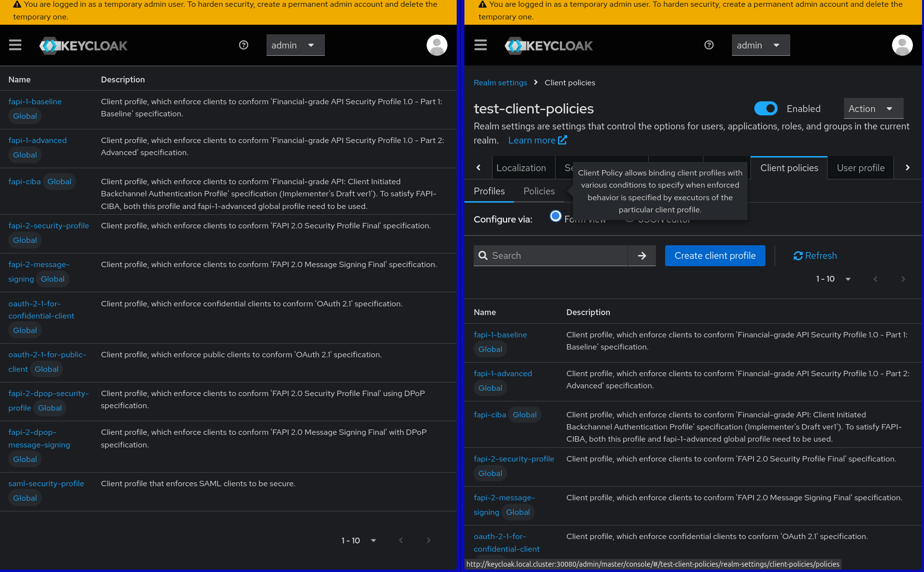Open 1 - 10 pagination dropdown in left window
The height and width of the screenshot is (572, 924).
pos(359,540)
